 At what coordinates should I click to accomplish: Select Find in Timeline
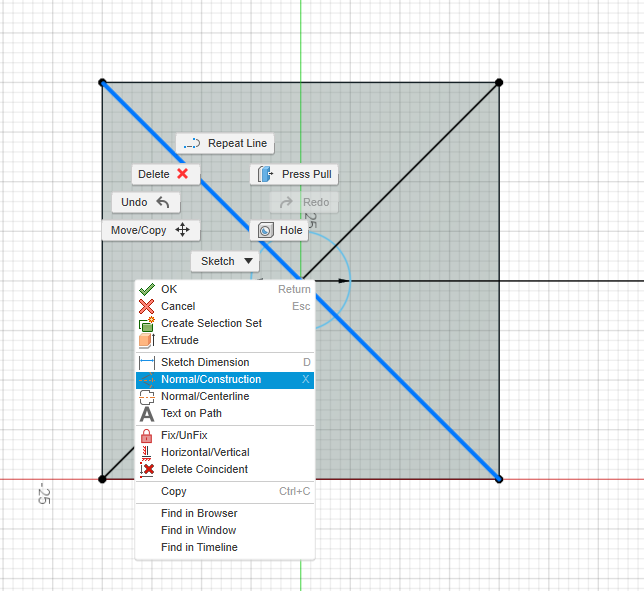coord(225,547)
